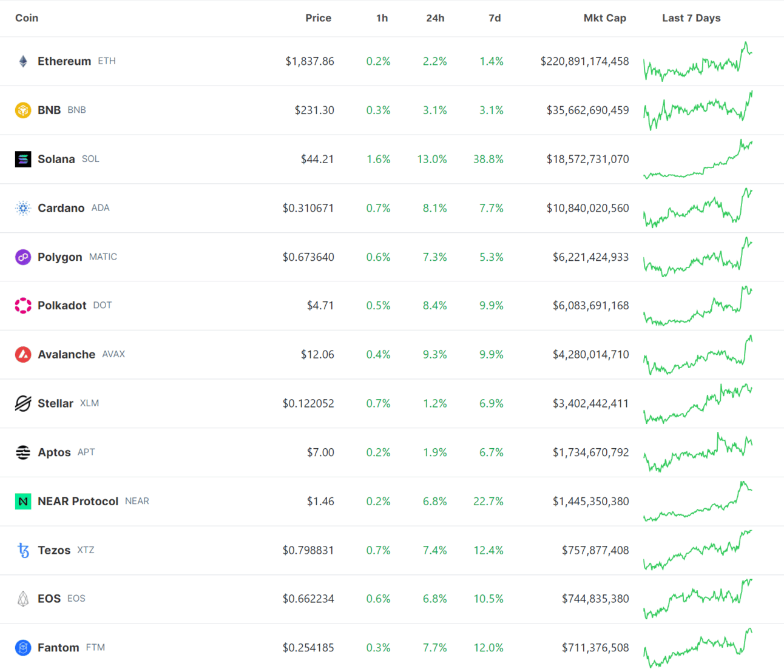Sort by 24h change column header
Image resolution: width=784 pixels, height=672 pixels.
[x=435, y=18]
